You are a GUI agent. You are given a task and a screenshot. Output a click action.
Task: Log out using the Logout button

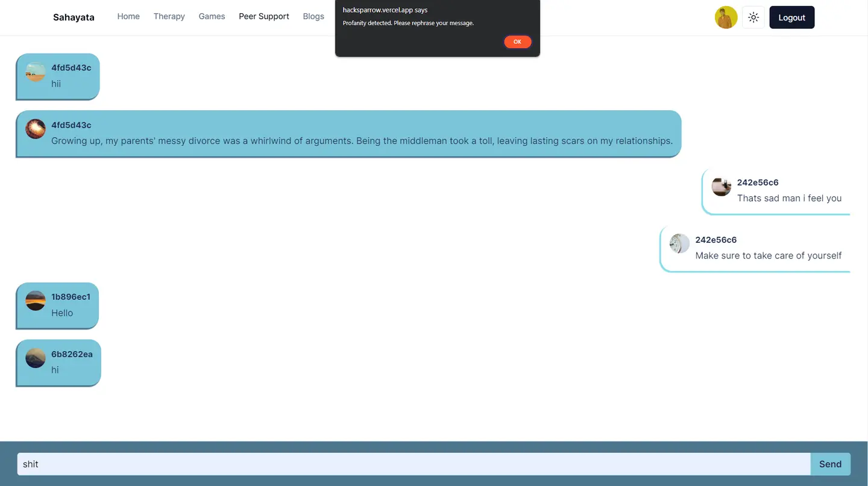click(x=791, y=17)
